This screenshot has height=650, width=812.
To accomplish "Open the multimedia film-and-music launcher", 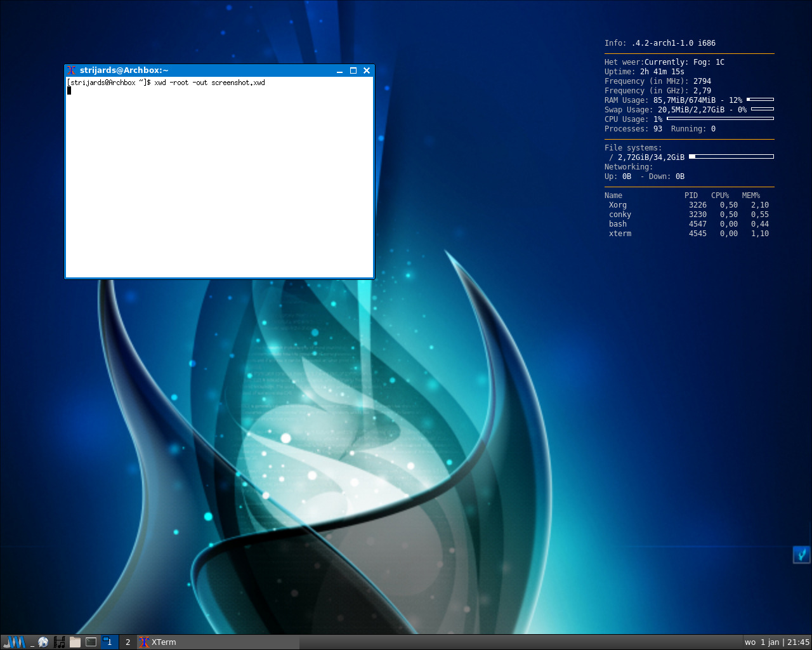I will click(x=60, y=642).
